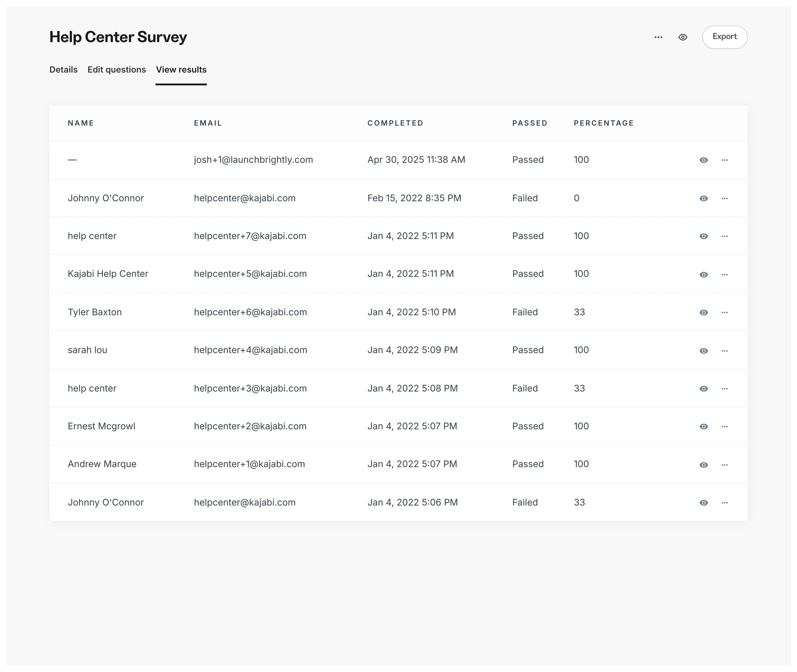
Task: View Ernest Mcgrowl's results with the eye icon
Action: pos(704,426)
